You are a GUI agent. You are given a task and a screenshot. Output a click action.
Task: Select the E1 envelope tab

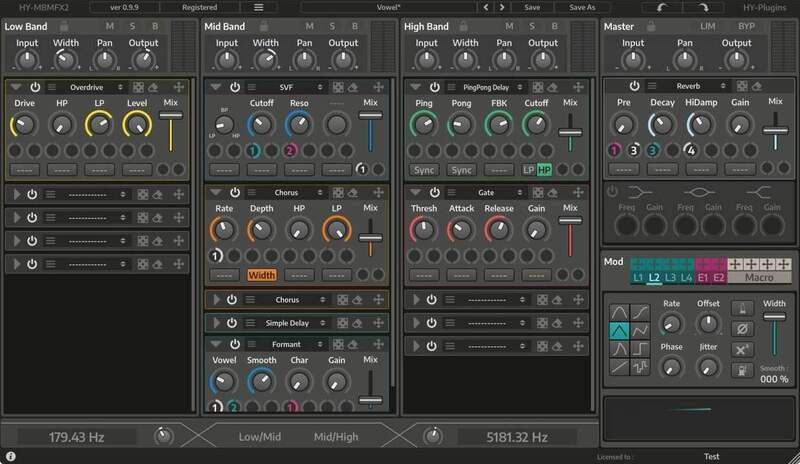pyautogui.click(x=702, y=277)
